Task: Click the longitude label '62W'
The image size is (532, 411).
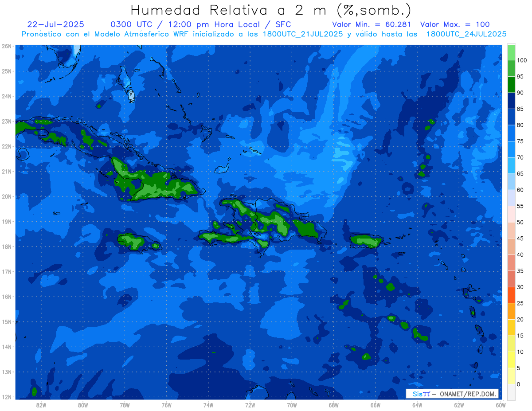Action: pyautogui.click(x=459, y=405)
